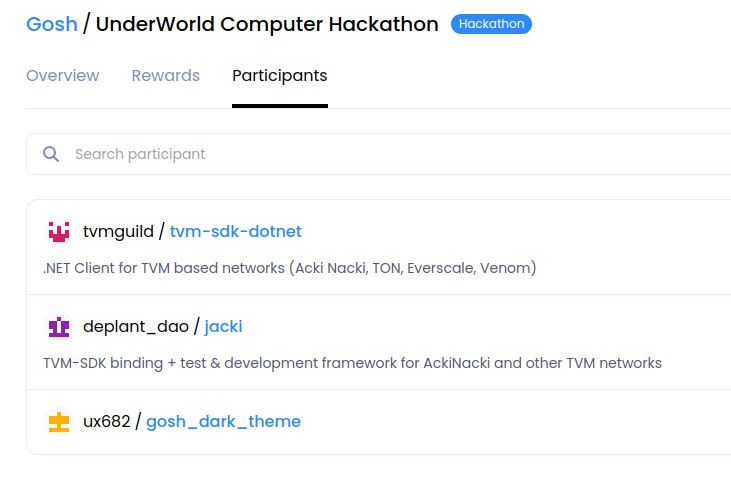Click the blue Hackathon badge
Image resolution: width=731 pixels, height=481 pixels.
point(491,24)
